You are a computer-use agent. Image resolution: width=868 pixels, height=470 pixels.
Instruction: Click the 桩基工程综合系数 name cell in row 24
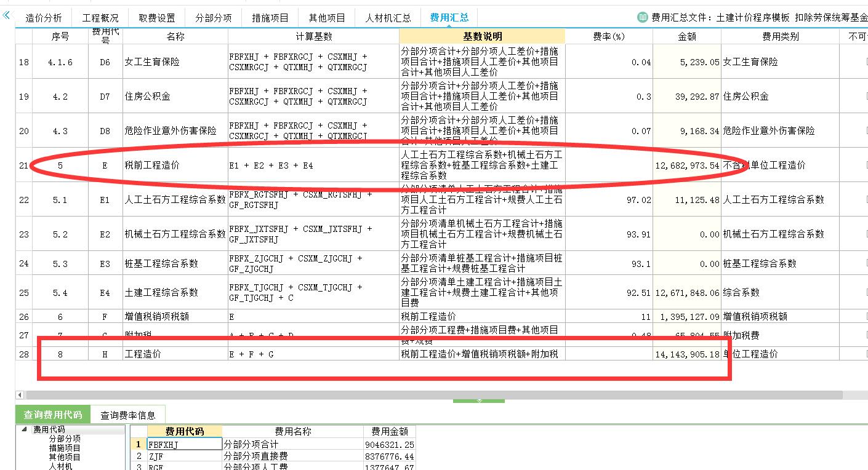175,263
